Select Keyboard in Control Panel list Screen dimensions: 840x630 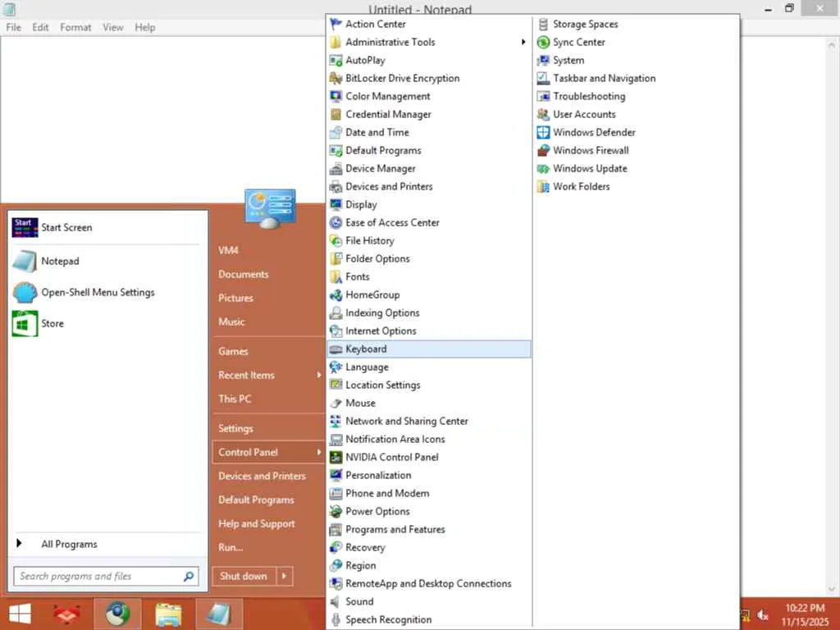pos(429,349)
